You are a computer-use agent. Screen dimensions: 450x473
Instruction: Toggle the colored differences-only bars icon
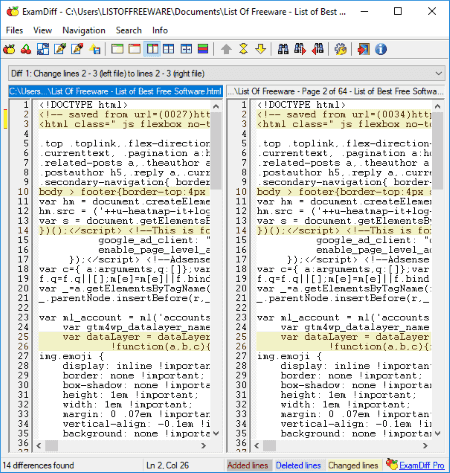tap(203, 49)
